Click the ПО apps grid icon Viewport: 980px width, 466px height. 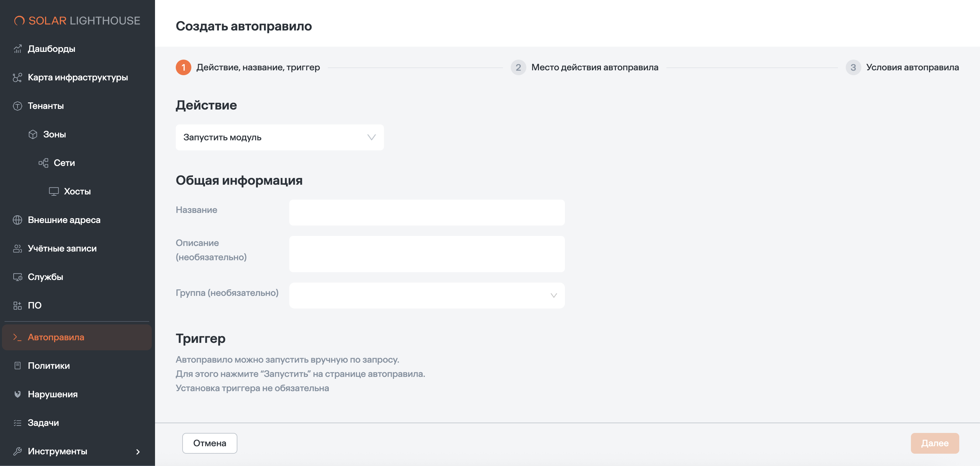pos(18,306)
